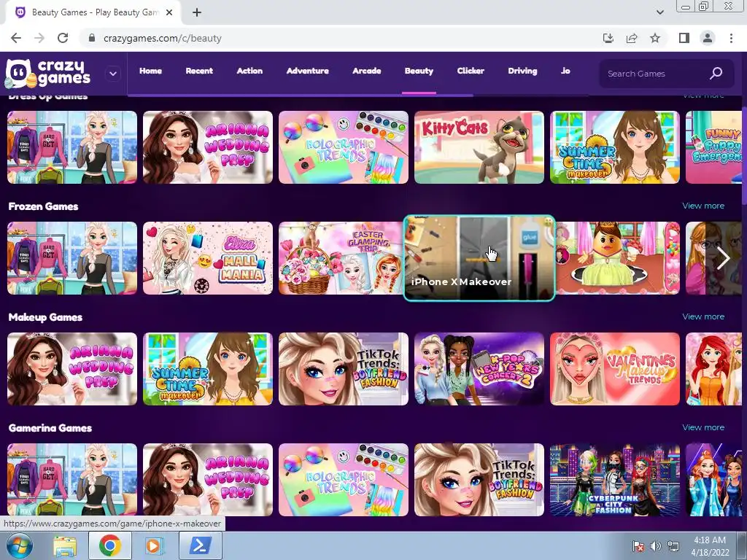Open the first Elsa game in Frozen row
Screen dimensions: 747x560
(72, 258)
